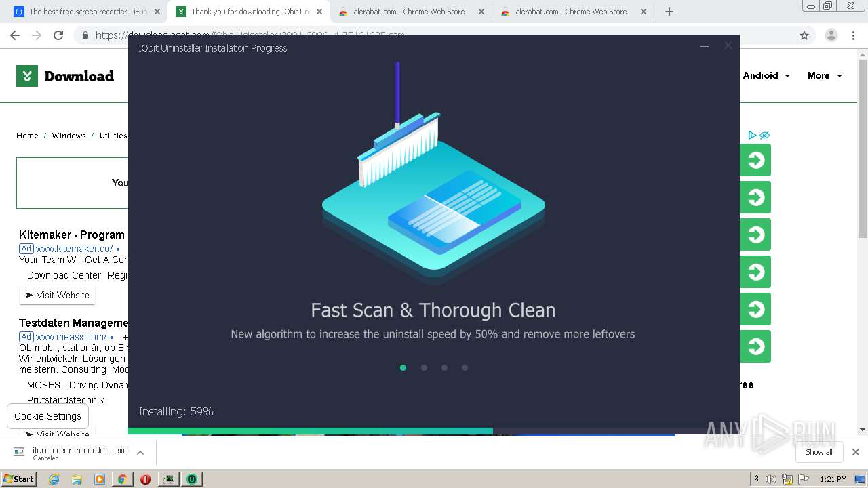The height and width of the screenshot is (488, 868).
Task: Bookmark this page with the star icon
Action: point(804,35)
